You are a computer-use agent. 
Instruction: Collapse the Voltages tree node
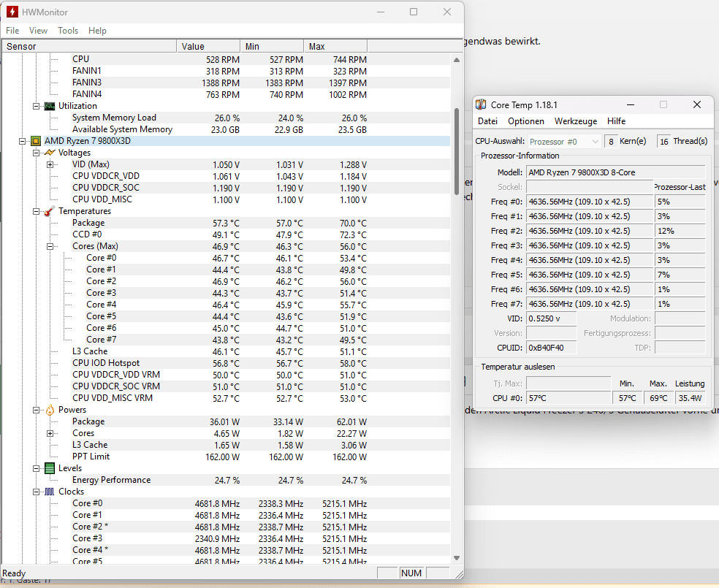point(37,153)
